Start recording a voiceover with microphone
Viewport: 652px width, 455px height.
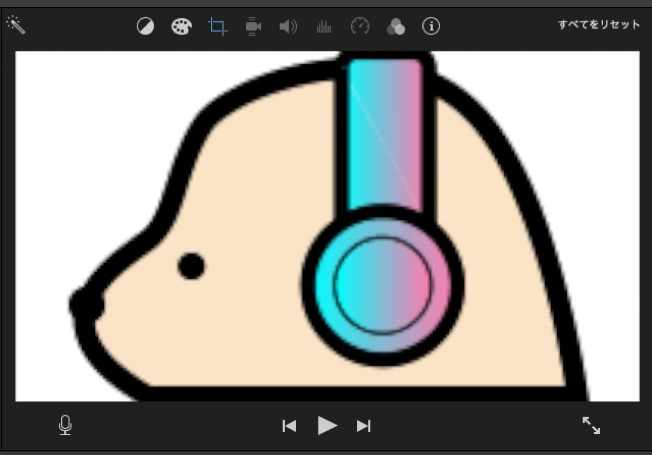click(x=65, y=425)
